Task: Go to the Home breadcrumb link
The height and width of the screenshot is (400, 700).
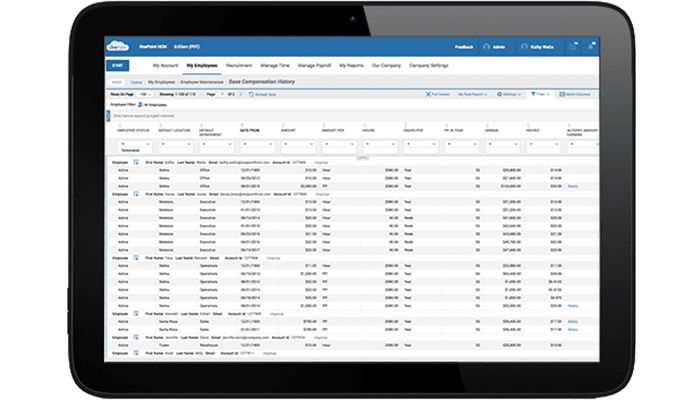Action: click(136, 82)
